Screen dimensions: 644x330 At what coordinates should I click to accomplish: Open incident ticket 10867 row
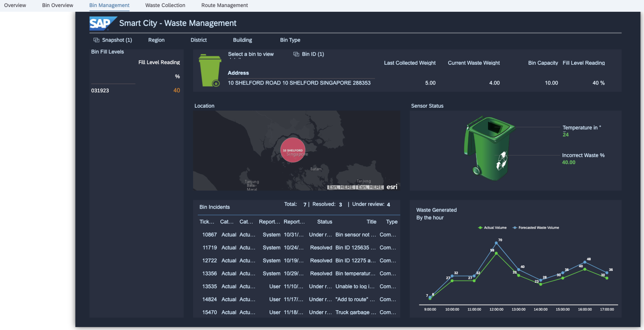tap(209, 235)
